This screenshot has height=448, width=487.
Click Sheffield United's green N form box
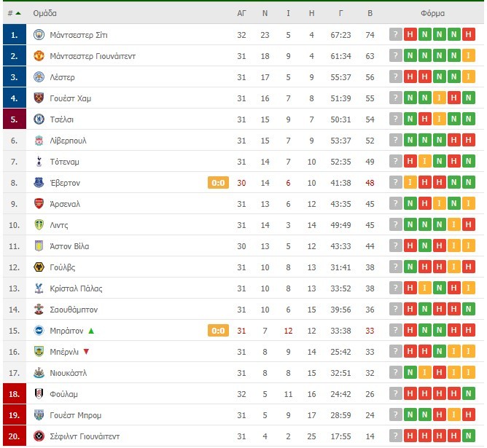click(x=468, y=436)
